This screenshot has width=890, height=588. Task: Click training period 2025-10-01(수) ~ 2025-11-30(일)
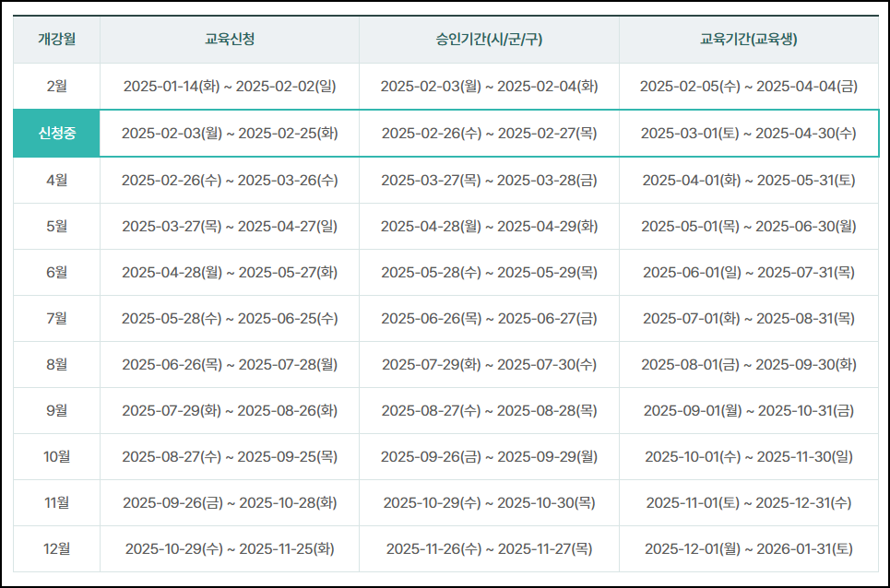[749, 456]
